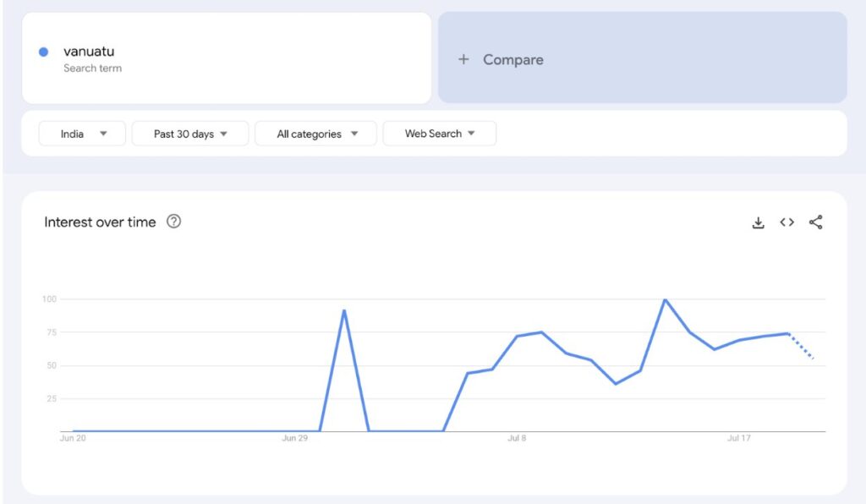Click the Interest over time heading
This screenshot has height=504, width=866.
coord(100,222)
